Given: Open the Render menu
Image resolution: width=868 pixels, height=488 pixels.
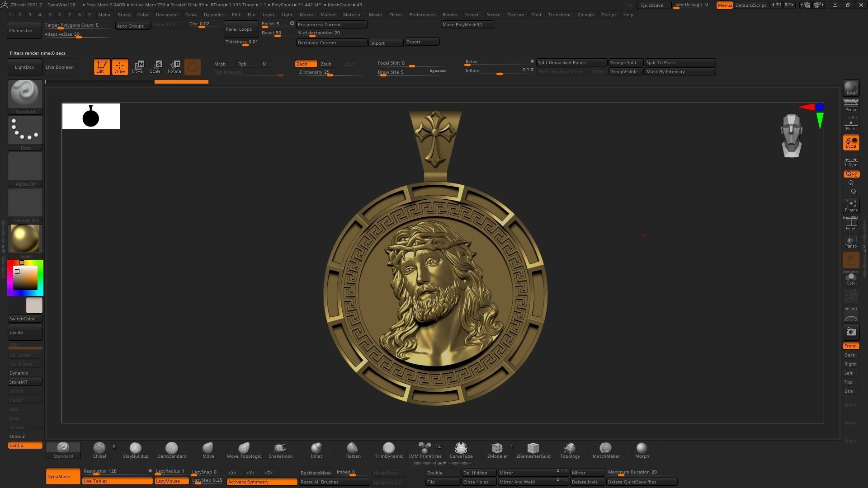Looking at the screenshot, I should pyautogui.click(x=450, y=14).
